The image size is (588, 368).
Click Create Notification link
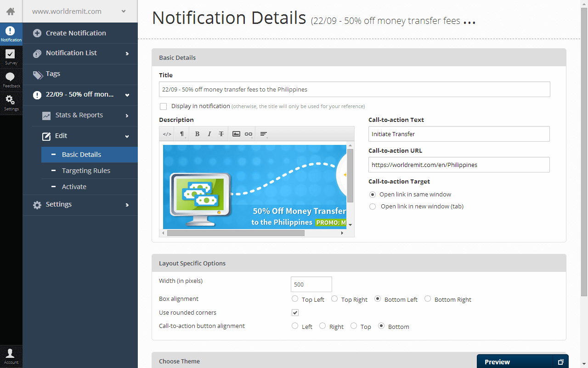(x=76, y=33)
